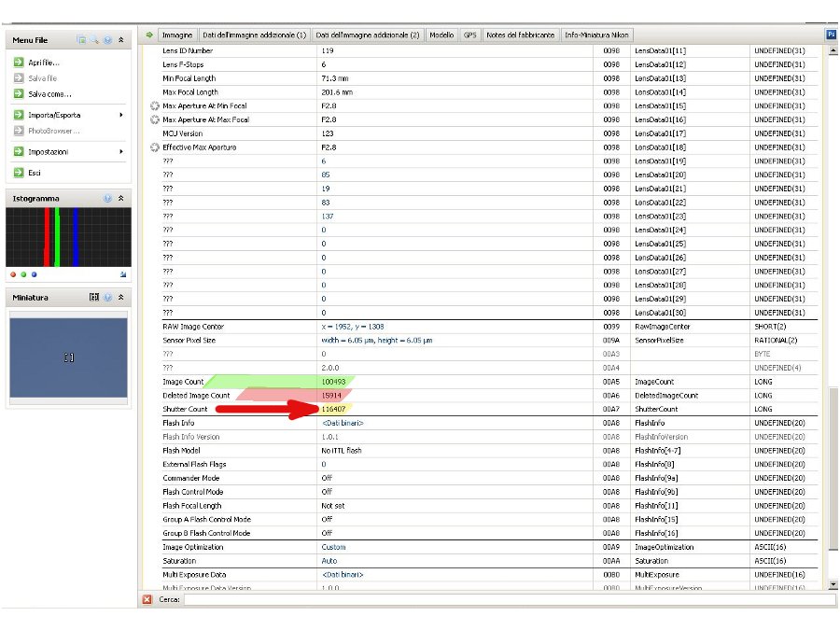
Task: Click the help icon in Menu File header
Action: coord(107,41)
